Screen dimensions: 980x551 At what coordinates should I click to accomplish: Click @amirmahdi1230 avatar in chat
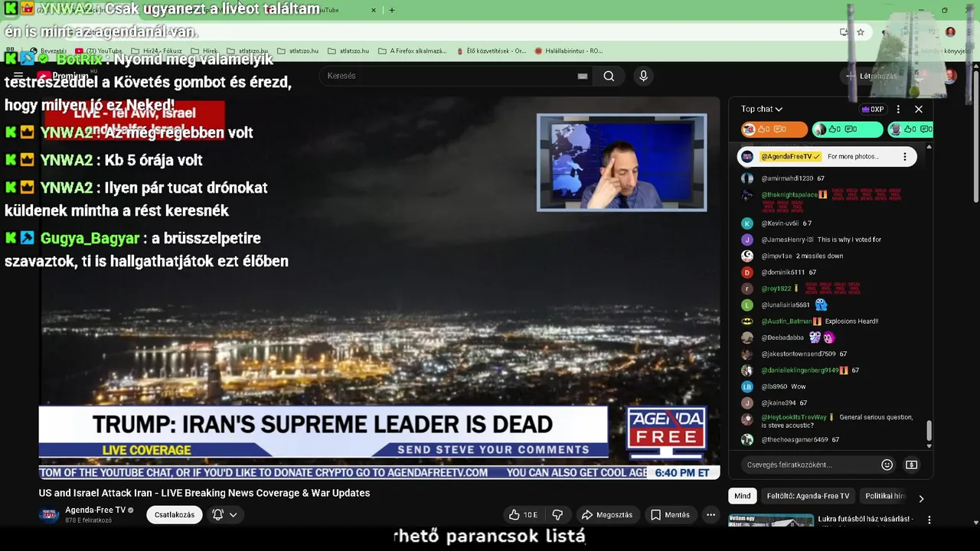[747, 178]
